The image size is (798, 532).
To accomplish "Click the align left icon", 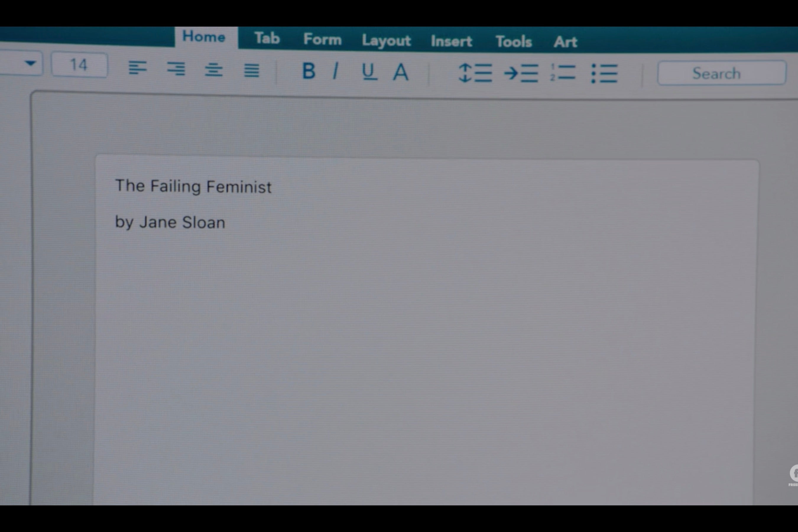I will tap(137, 67).
